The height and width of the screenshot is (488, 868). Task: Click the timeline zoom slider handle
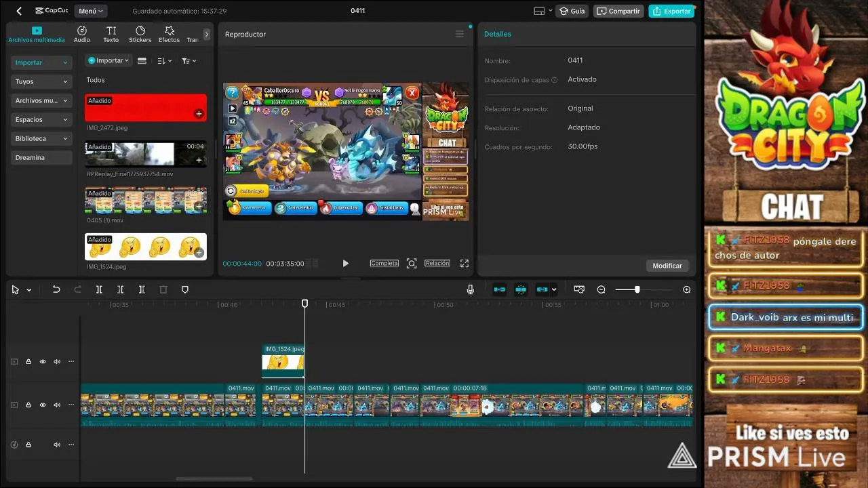[637, 289]
